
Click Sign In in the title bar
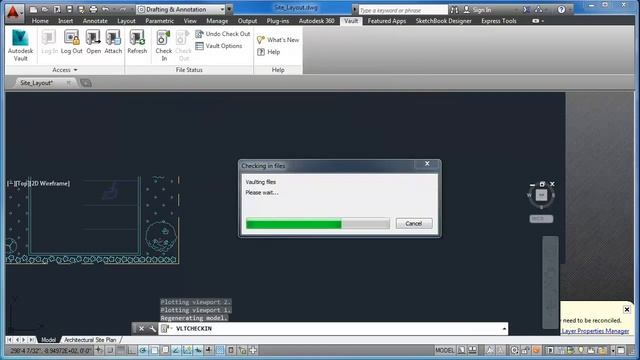(477, 9)
